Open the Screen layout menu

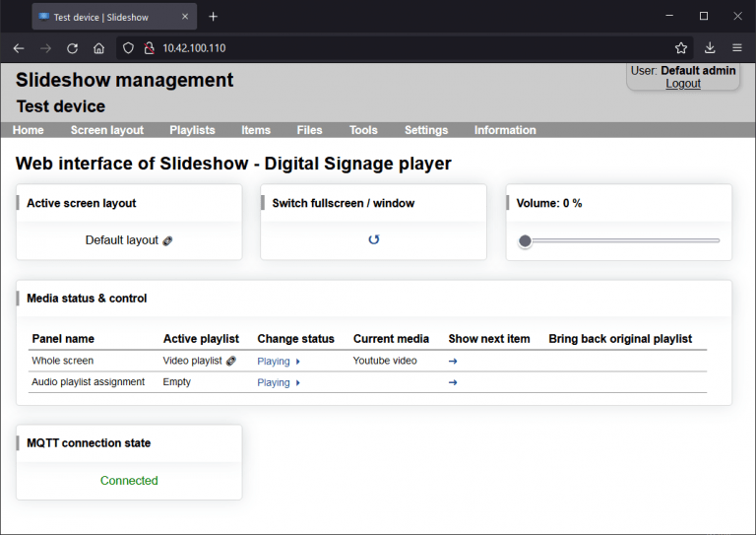106,130
